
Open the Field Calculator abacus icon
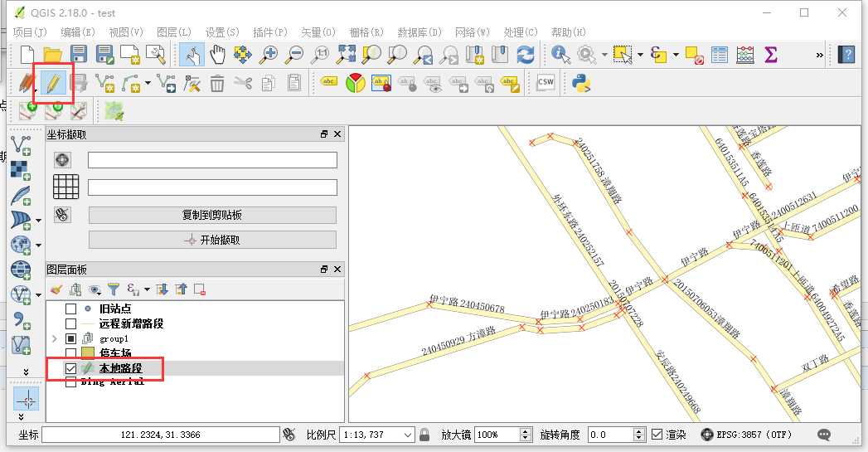point(745,55)
